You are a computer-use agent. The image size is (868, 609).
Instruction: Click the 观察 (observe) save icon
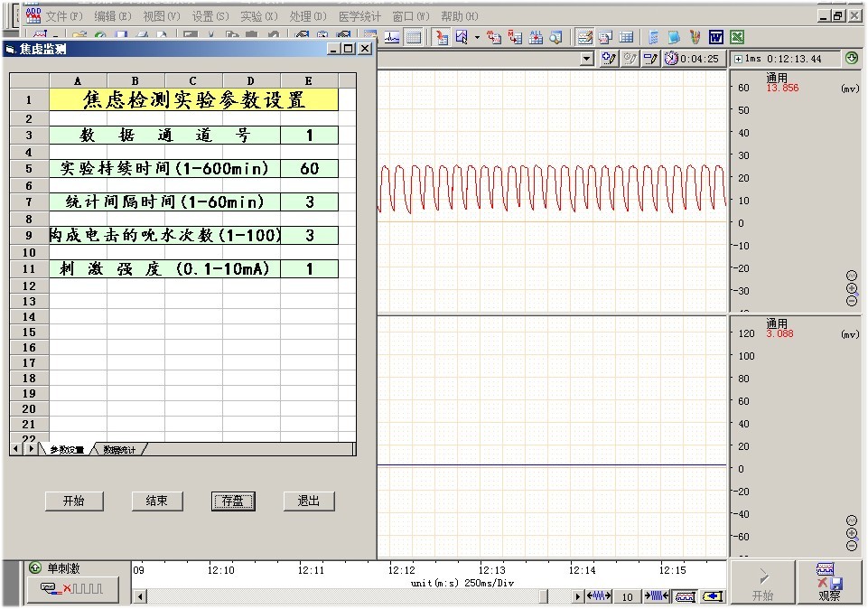(x=828, y=583)
